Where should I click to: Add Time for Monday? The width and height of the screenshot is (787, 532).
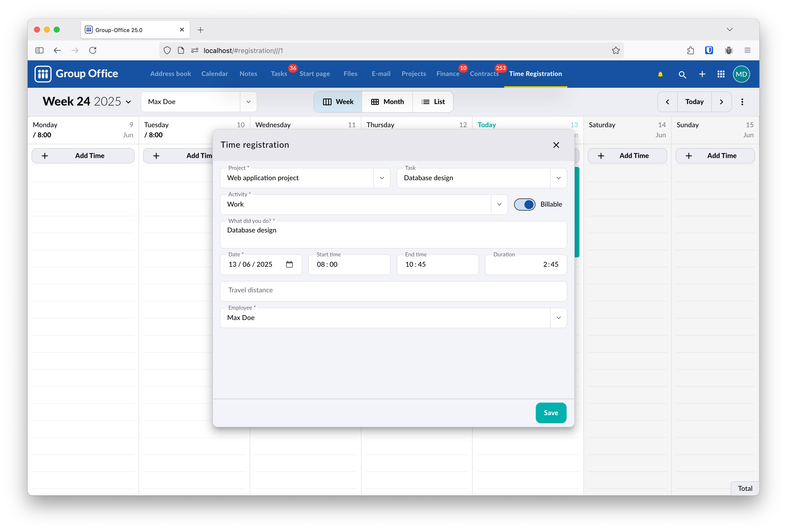tap(83, 156)
